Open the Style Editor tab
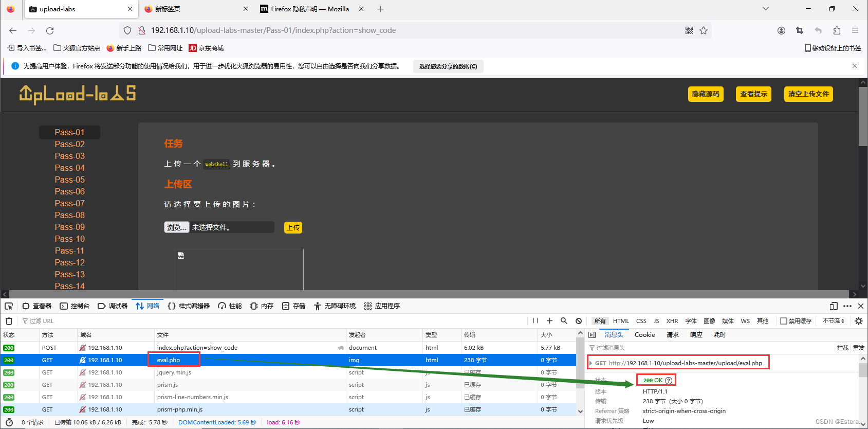Viewport: 868px width, 429px height. [189, 306]
